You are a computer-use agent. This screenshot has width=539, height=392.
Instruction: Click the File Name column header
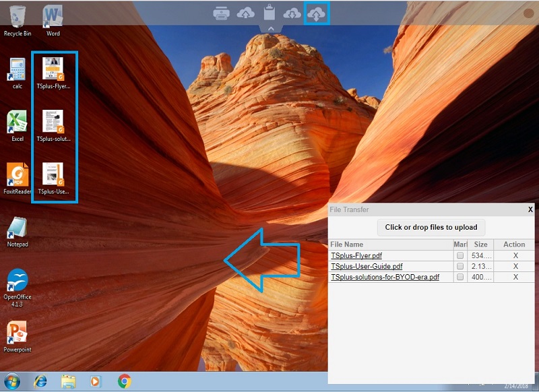[x=346, y=244]
